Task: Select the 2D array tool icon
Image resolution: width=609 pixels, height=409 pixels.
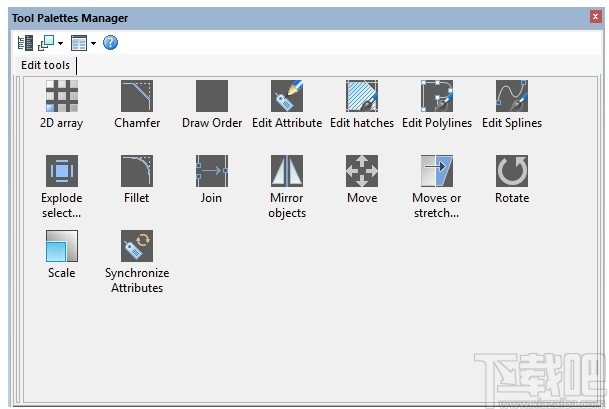Action: point(62,96)
